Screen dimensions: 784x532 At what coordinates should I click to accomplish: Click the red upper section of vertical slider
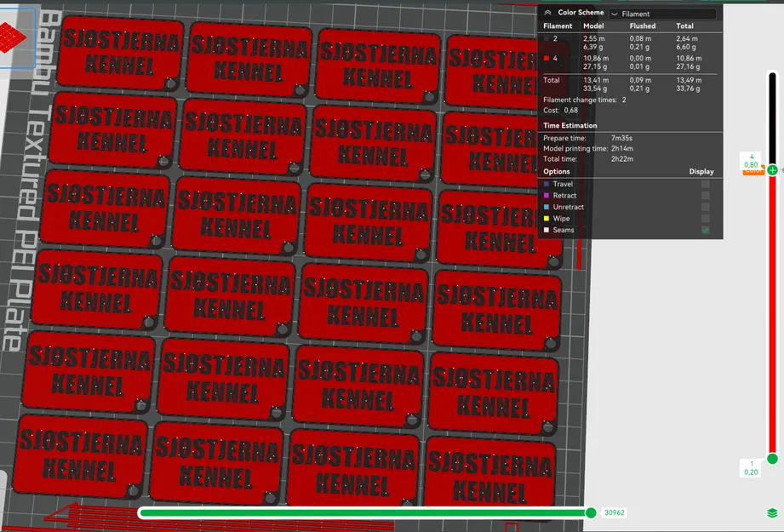pos(772,315)
